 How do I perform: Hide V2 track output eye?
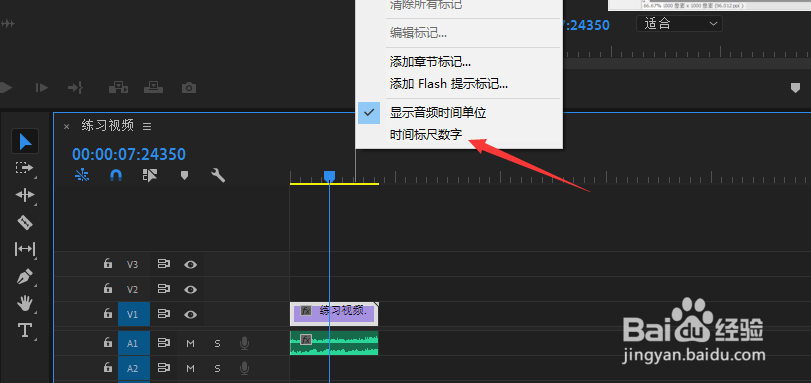191,289
